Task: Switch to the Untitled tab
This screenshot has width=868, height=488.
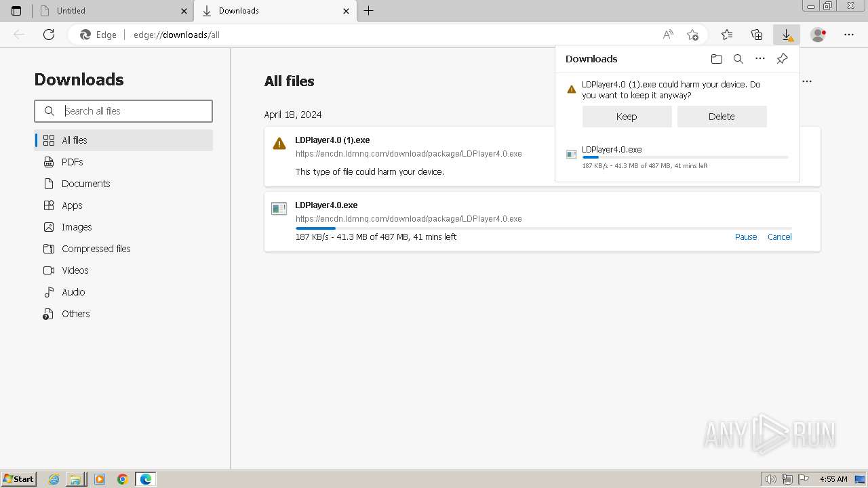Action: coord(113,11)
